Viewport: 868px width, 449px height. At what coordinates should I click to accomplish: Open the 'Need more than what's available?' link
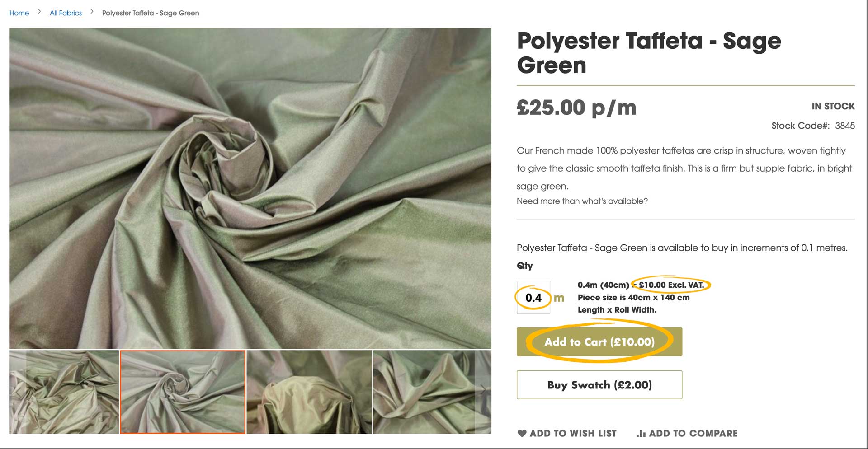[x=582, y=201]
